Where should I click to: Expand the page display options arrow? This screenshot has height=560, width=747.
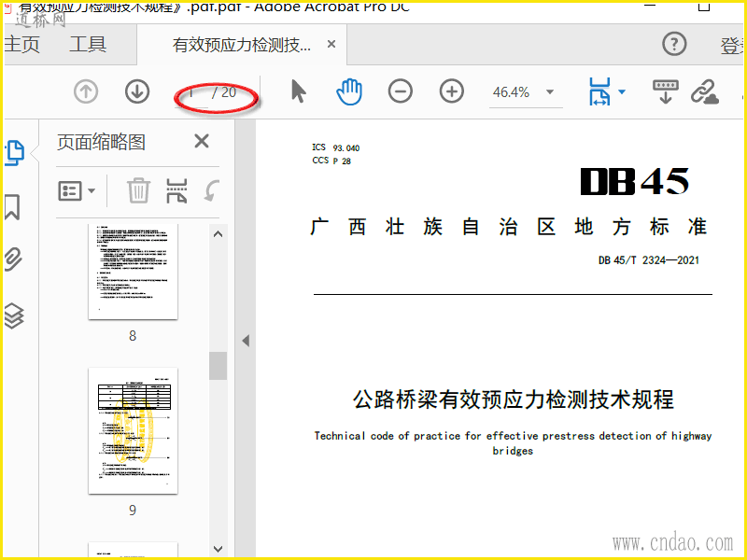[x=622, y=91]
